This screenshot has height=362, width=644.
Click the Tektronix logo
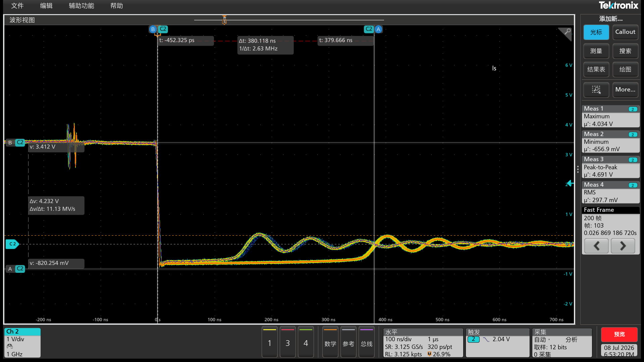(619, 5)
